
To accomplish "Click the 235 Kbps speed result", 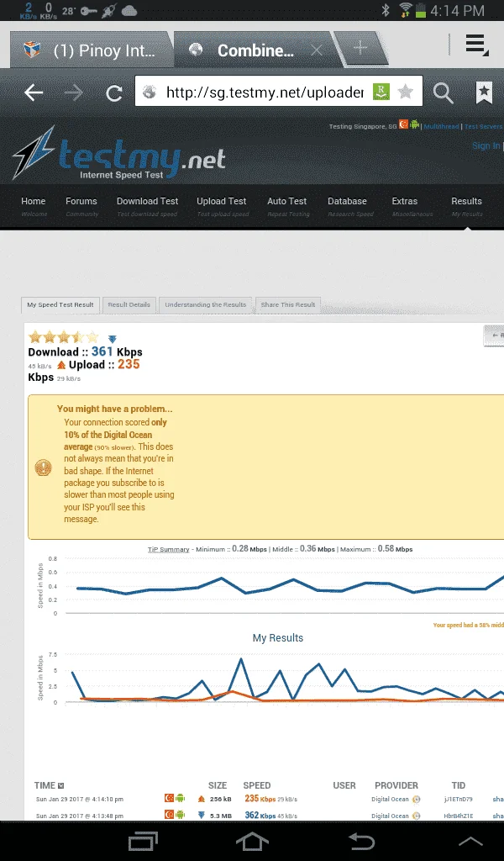I will click(260, 799).
